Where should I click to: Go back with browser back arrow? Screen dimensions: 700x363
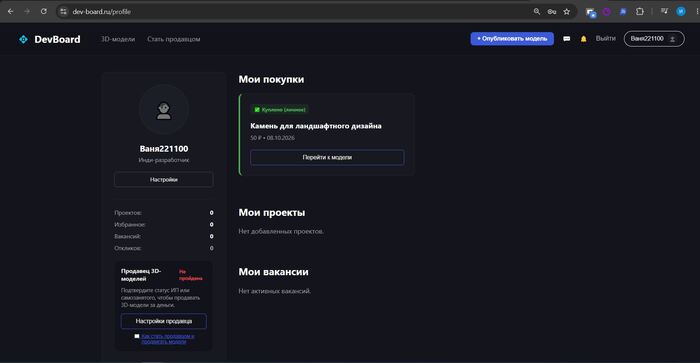coord(11,12)
